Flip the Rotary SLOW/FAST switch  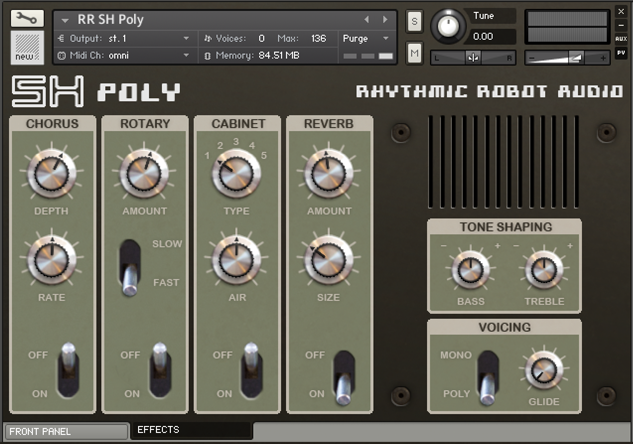tap(130, 268)
